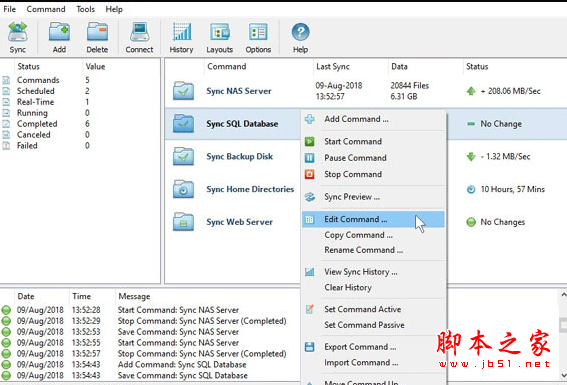
Task: Select Clear History in context menu
Action: tap(374, 287)
